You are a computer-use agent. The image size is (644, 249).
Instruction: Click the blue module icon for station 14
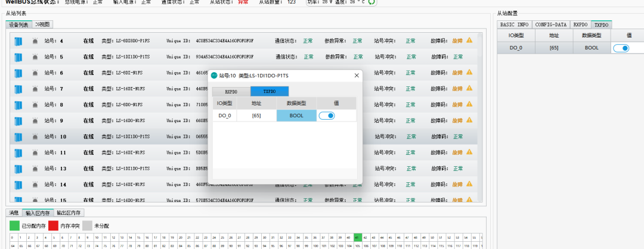click(x=18, y=185)
